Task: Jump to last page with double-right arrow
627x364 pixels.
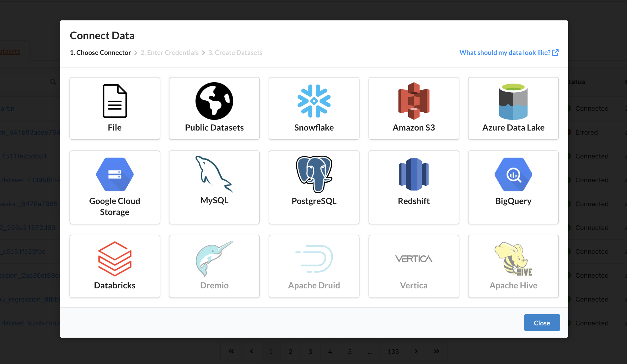Action: 437,351
